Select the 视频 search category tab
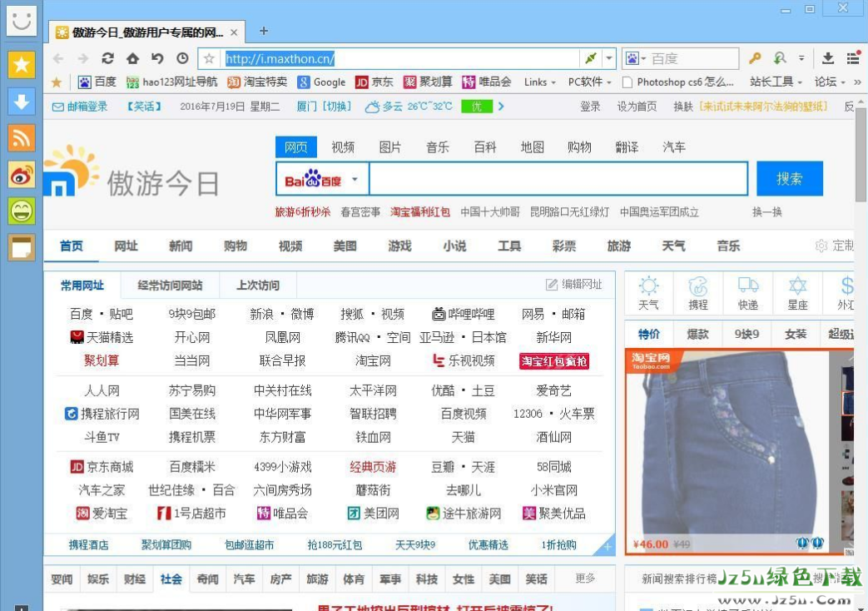 (x=343, y=147)
